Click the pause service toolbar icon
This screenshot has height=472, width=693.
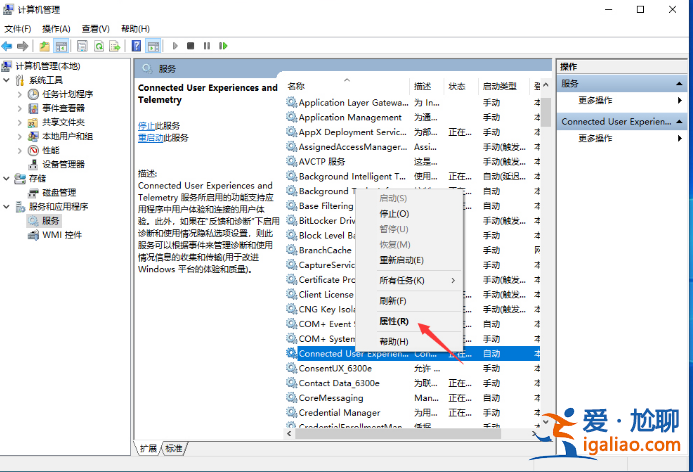click(x=206, y=46)
